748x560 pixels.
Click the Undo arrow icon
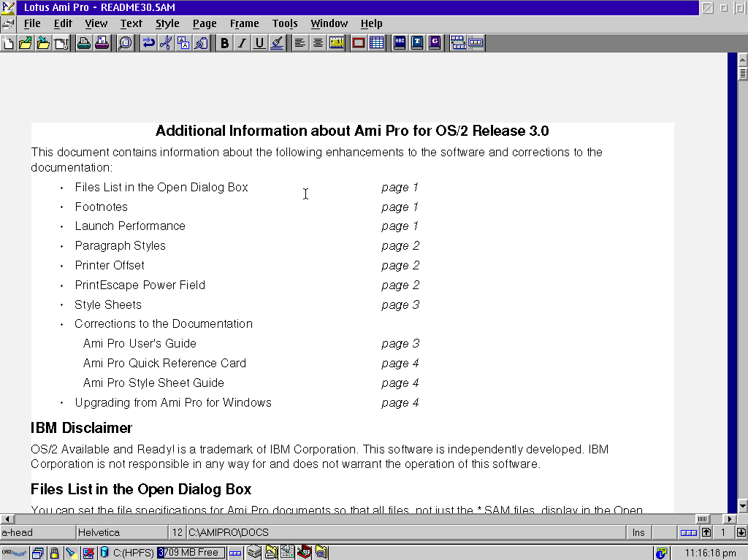[148, 43]
